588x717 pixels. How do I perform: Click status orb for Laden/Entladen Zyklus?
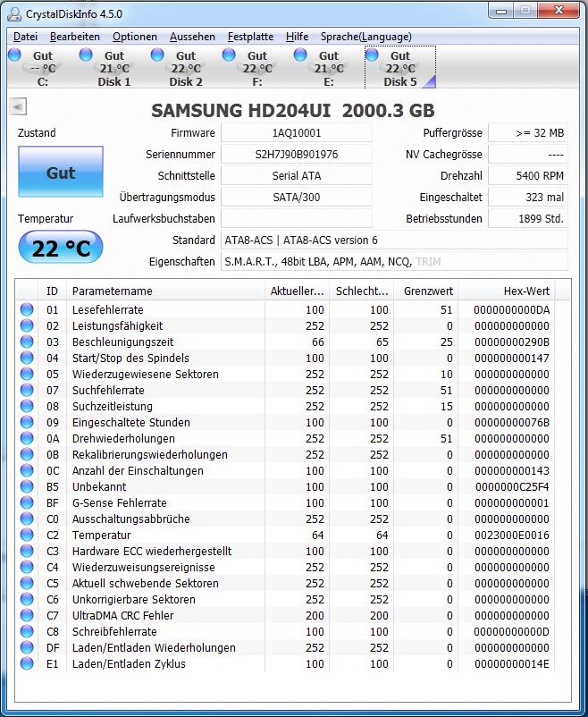pos(27,663)
